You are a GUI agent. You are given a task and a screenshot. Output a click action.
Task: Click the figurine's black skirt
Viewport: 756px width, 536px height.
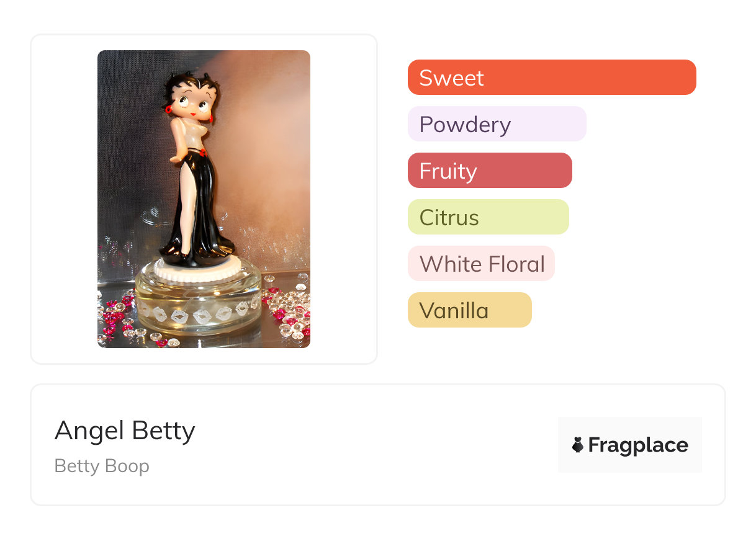[196, 205]
